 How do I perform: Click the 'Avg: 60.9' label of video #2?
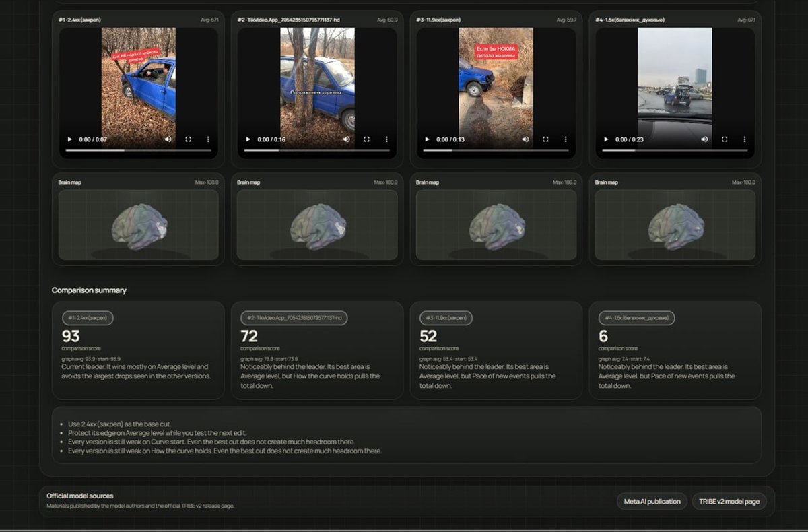386,20
